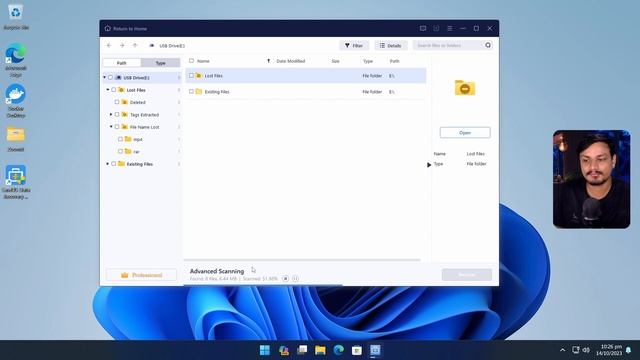Select the File Name Lost tree label
This screenshot has width=640, height=360.
144,127
